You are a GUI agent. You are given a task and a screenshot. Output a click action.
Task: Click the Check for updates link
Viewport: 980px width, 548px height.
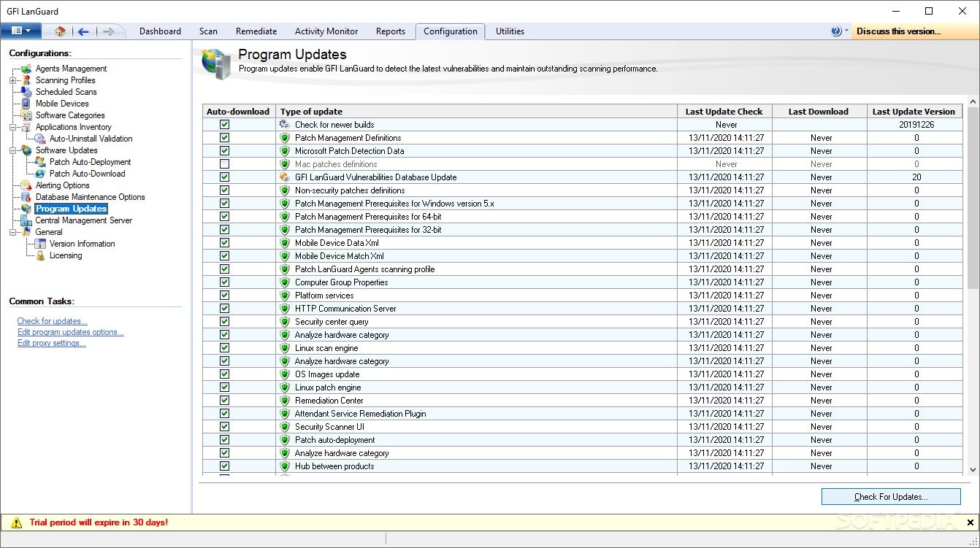[53, 321]
